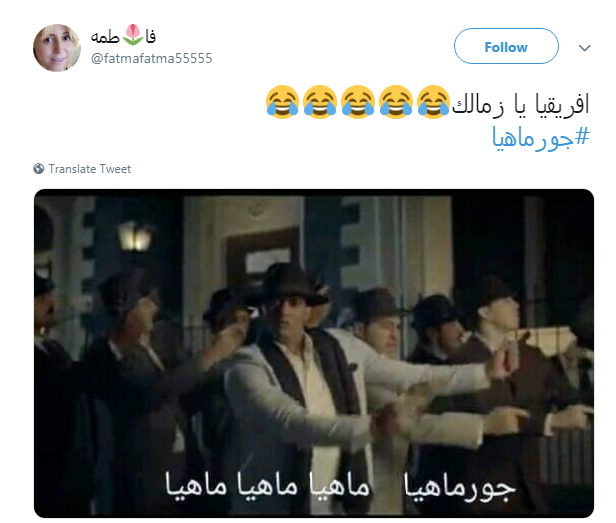Click the fourth laughing emoji from left
This screenshot has width=616, height=523.
click(396, 102)
